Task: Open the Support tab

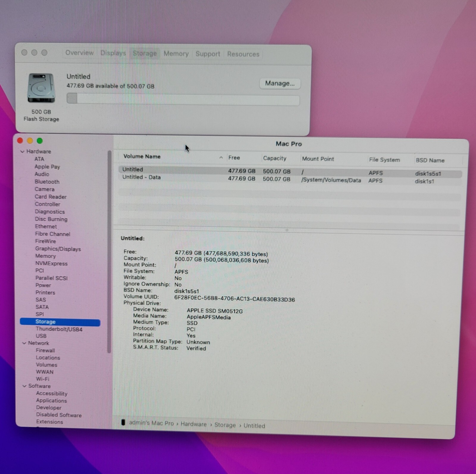Action: coord(208,54)
